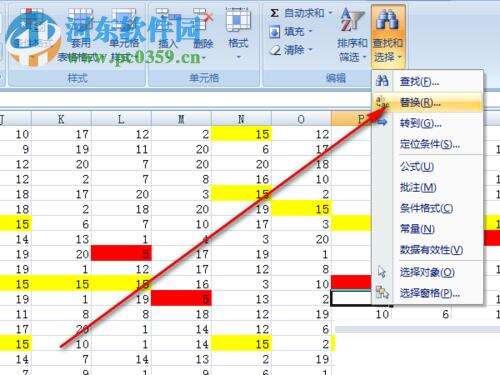Screen dimensions: 500x375
Task: Click the 填充 fill icon
Action: click(x=274, y=32)
